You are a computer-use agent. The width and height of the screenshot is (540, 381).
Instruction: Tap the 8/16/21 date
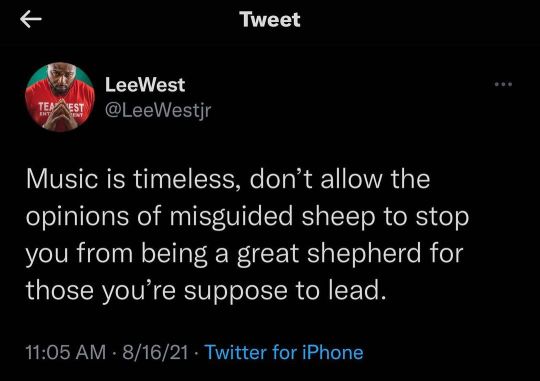coord(155,352)
